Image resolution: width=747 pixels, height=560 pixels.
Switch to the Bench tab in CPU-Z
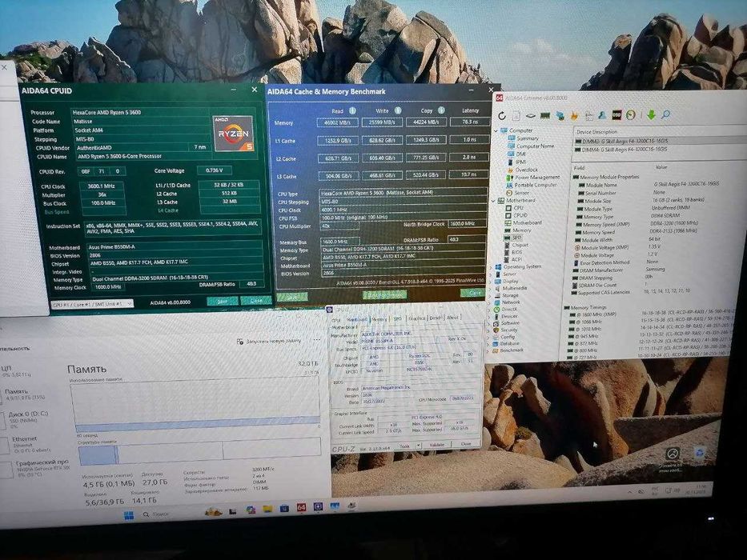(x=436, y=318)
